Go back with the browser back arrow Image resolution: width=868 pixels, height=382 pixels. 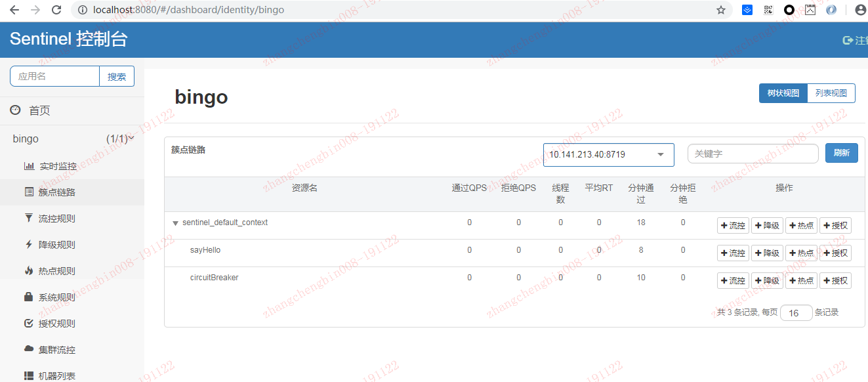click(14, 10)
